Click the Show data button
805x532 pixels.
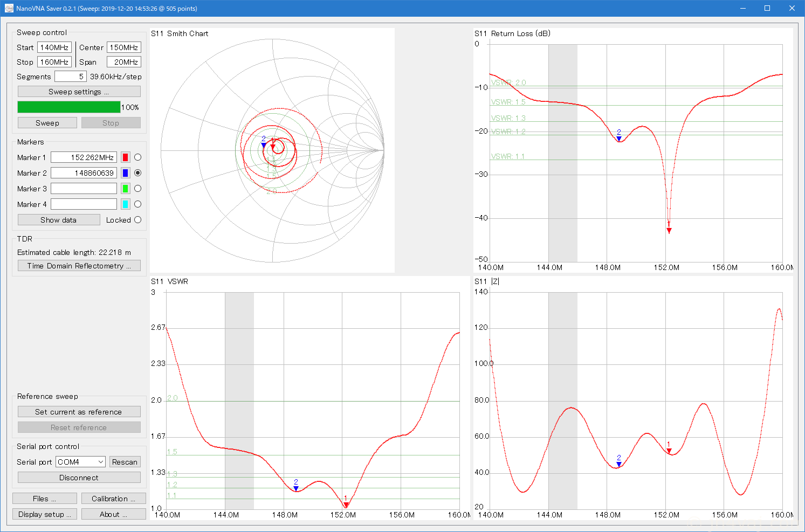59,220
